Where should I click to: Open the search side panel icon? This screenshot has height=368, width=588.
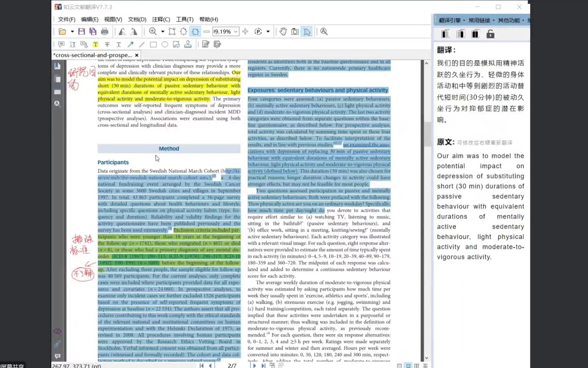point(58,104)
